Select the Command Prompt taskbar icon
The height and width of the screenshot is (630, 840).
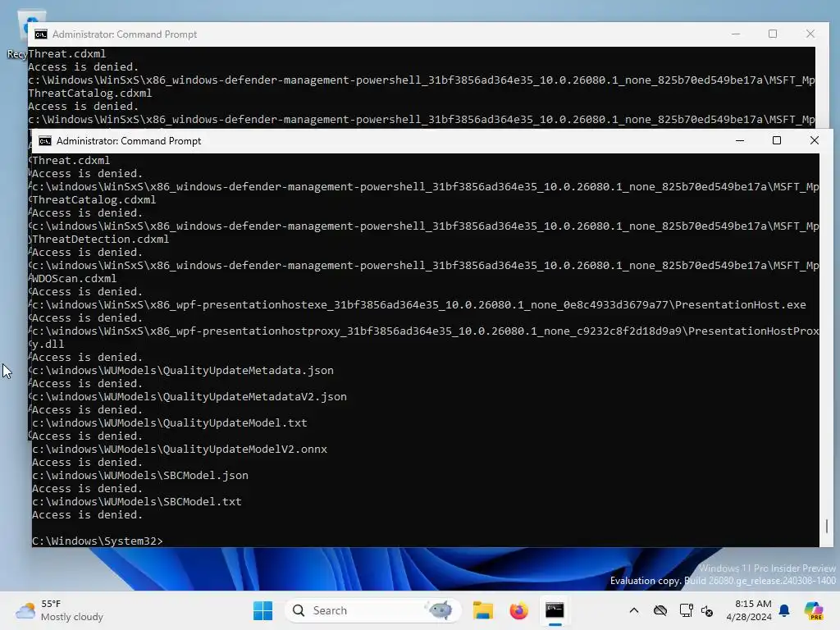555,610
